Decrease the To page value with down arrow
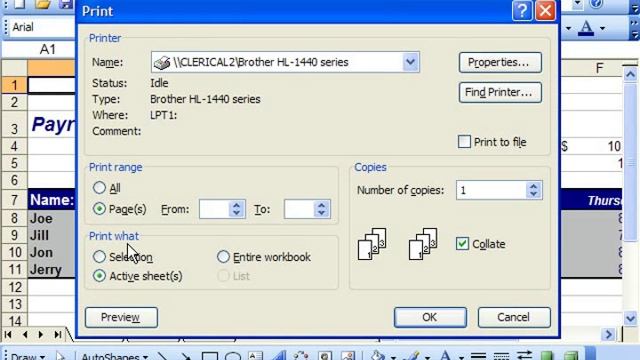 322,213
